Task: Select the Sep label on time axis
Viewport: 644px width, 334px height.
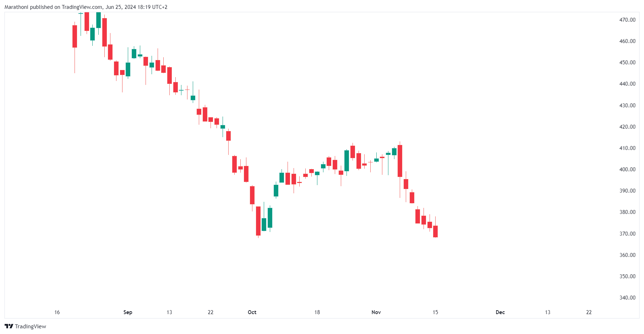Action: pos(128,312)
